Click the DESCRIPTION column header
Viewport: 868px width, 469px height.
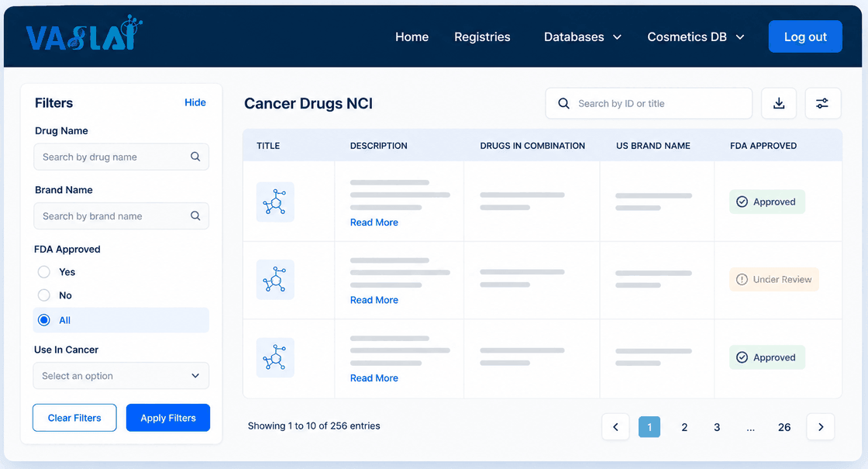(379, 146)
